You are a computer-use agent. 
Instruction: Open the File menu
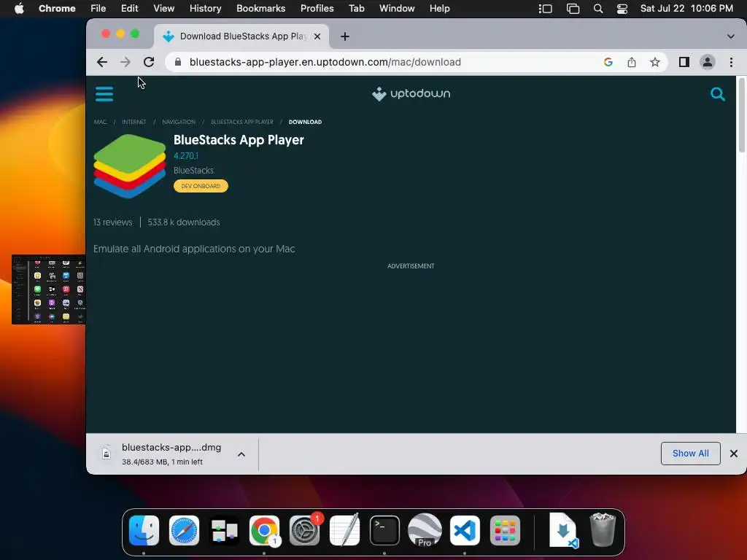98,9
